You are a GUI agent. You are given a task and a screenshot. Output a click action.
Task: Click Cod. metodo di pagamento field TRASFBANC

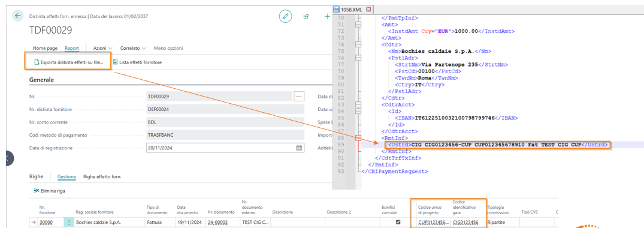point(225,135)
